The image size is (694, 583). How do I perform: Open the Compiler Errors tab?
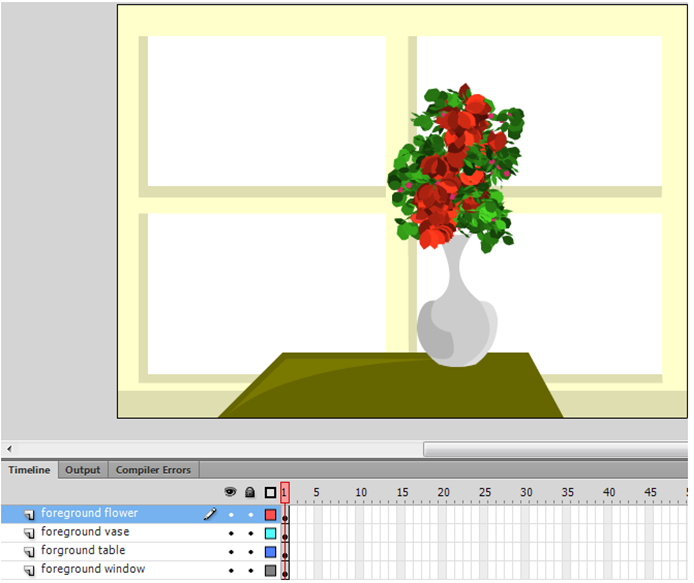point(153,470)
